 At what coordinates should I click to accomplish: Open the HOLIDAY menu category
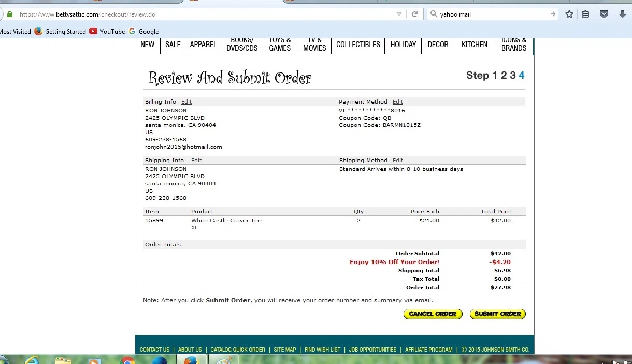coord(403,45)
